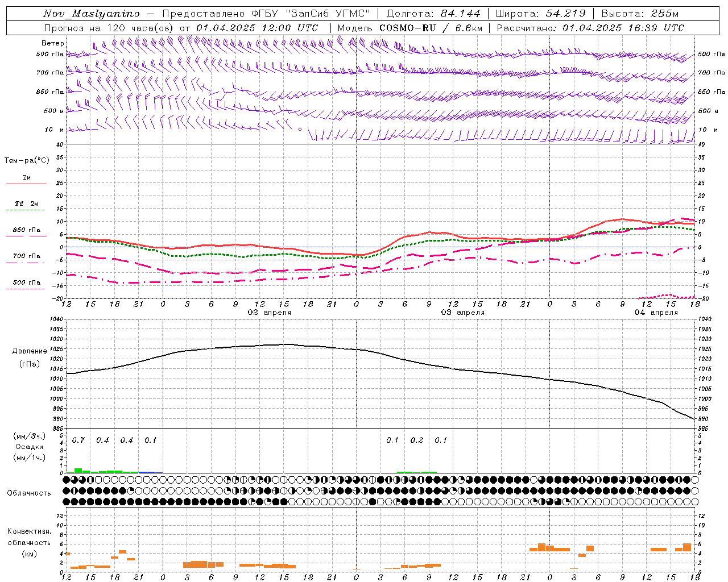Image resolution: width=728 pixels, height=582 pixels.
Task: Click the Тем-ра(°C) panel label
Action: [x=27, y=161]
